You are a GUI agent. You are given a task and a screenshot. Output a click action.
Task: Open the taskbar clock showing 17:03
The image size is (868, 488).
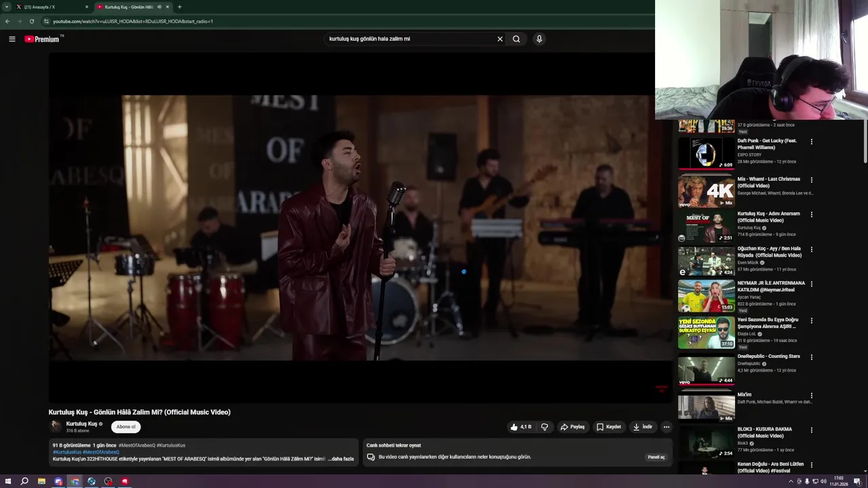(x=839, y=481)
